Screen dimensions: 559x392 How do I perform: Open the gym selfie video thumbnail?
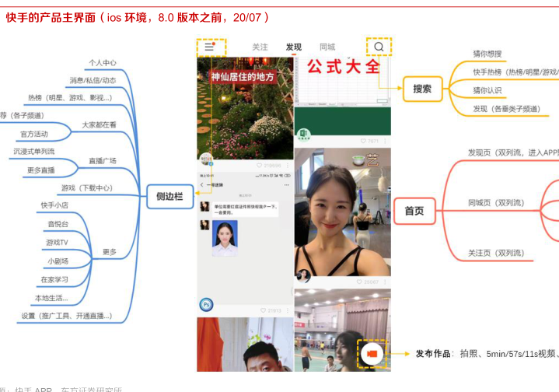pos(343,212)
